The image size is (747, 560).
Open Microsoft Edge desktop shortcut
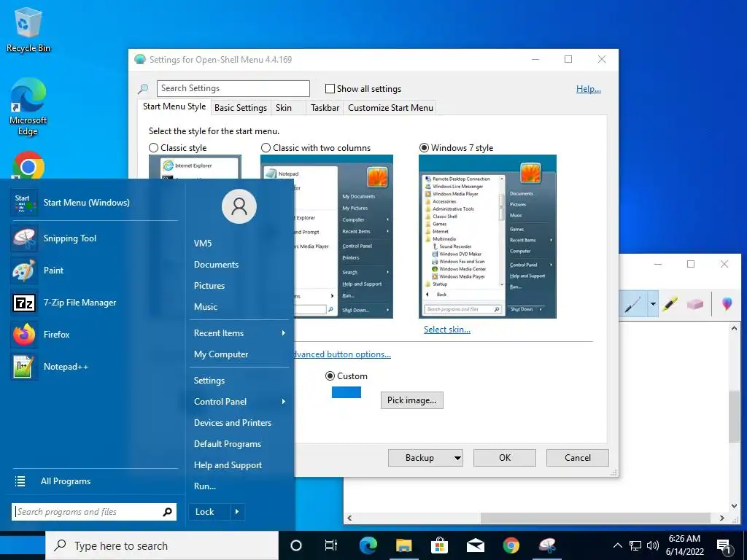point(28,107)
